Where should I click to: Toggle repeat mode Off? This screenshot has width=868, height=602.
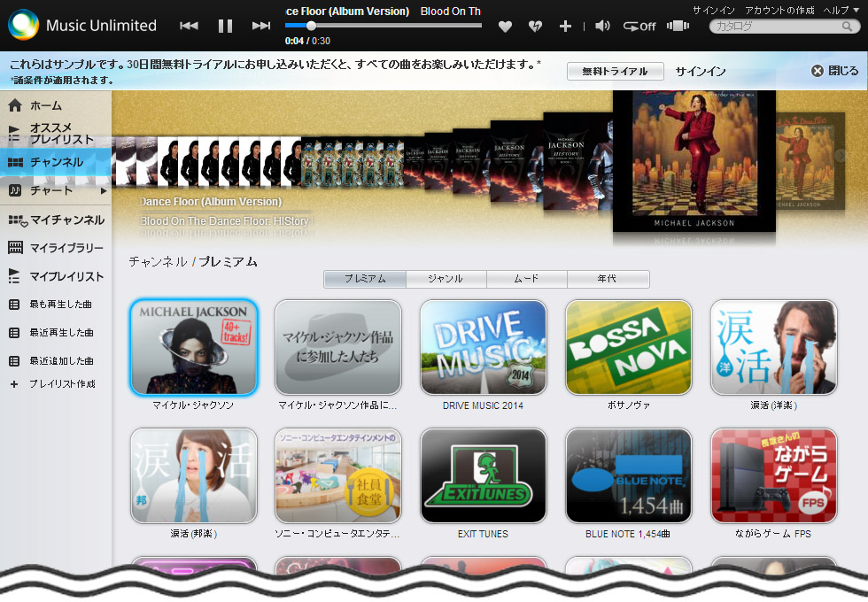point(639,26)
